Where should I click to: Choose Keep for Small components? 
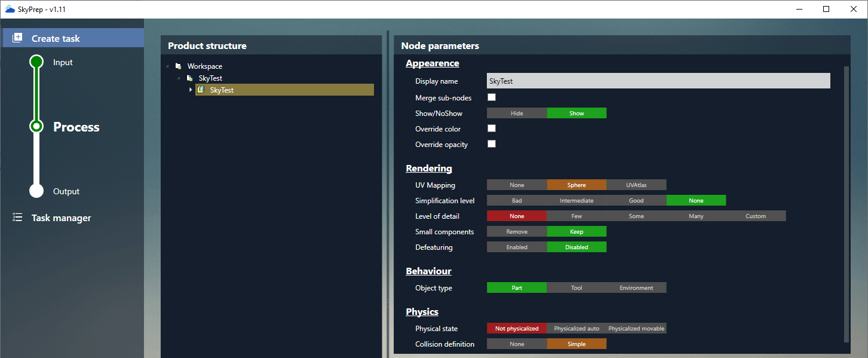(576, 231)
